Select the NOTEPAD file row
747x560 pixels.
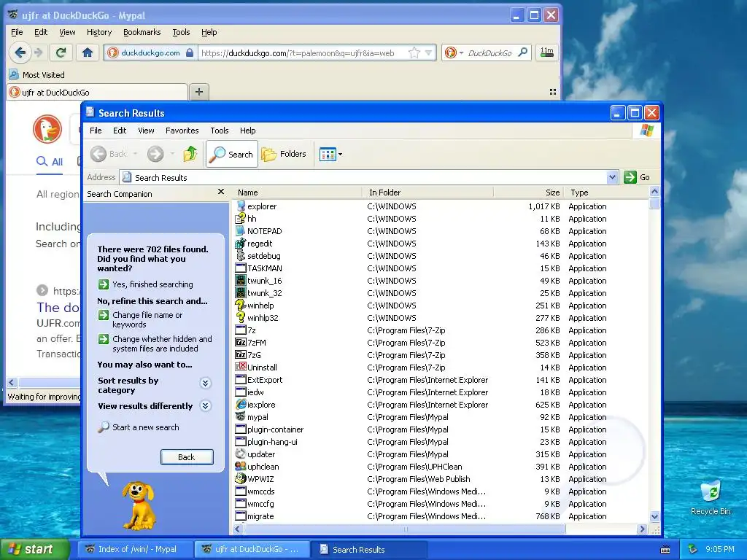[x=441, y=231]
